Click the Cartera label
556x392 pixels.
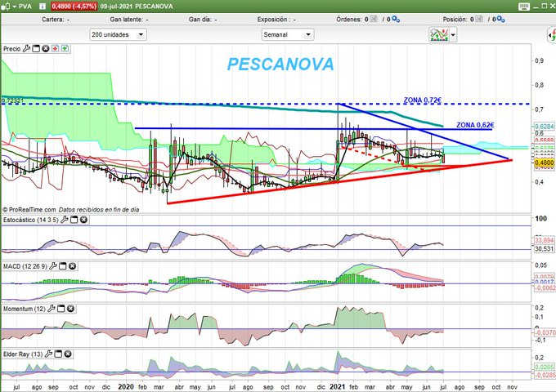click(x=53, y=20)
